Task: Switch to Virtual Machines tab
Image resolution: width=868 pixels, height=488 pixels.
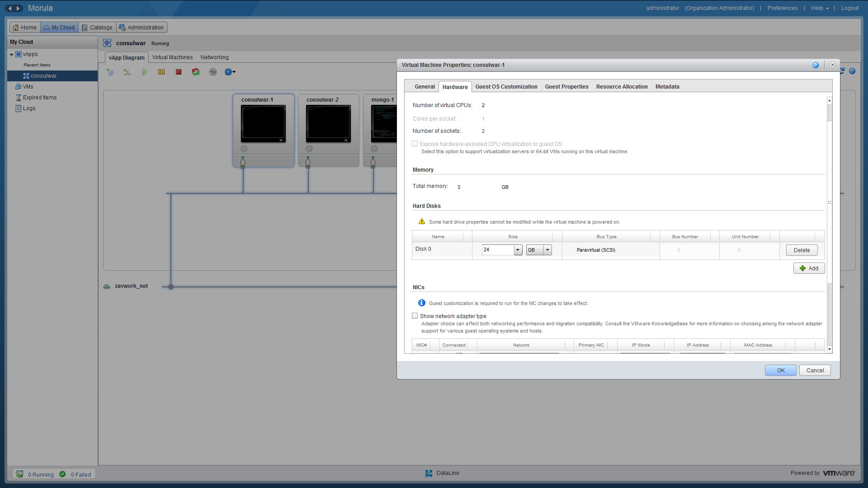Action: 172,57
